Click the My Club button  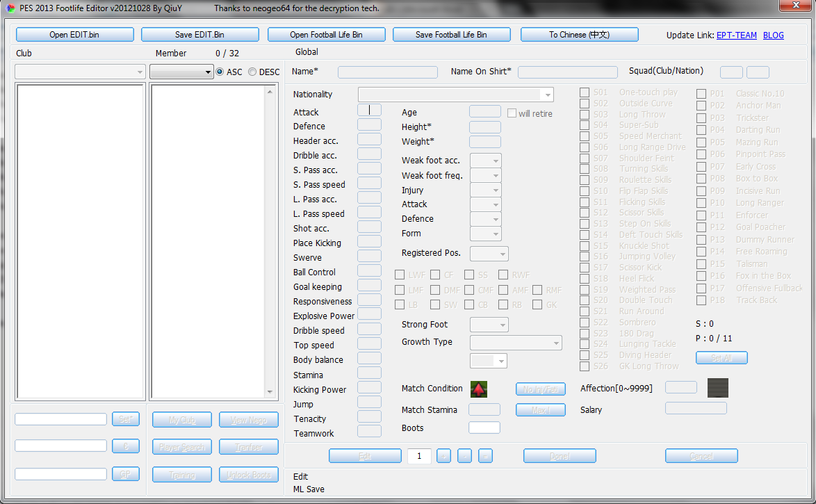click(x=182, y=420)
